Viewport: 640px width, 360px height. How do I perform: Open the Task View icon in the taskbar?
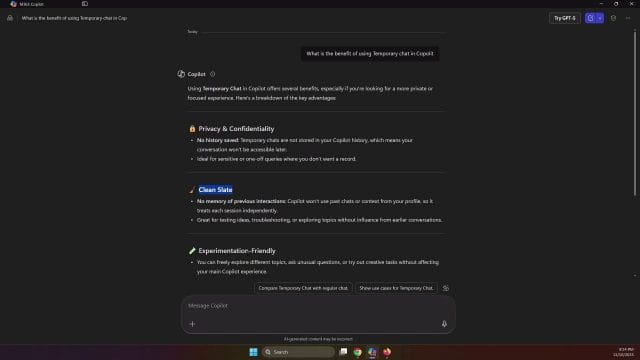pos(344,352)
